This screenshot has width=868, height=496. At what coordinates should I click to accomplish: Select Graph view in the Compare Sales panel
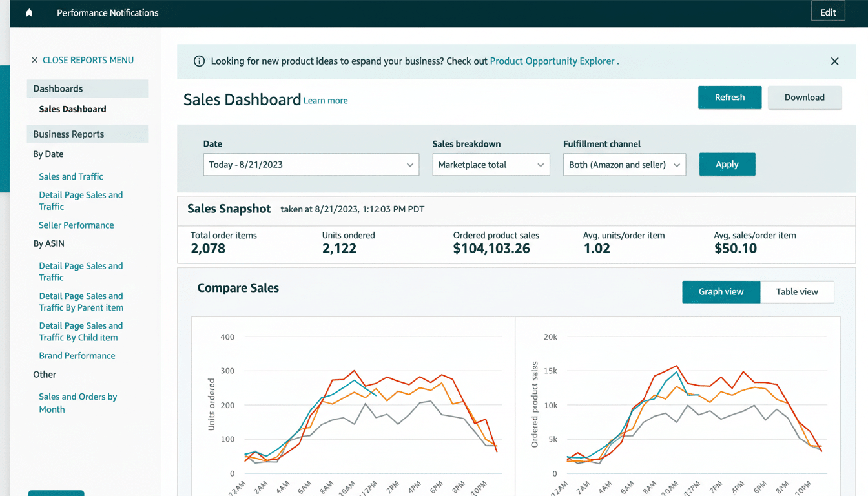721,292
